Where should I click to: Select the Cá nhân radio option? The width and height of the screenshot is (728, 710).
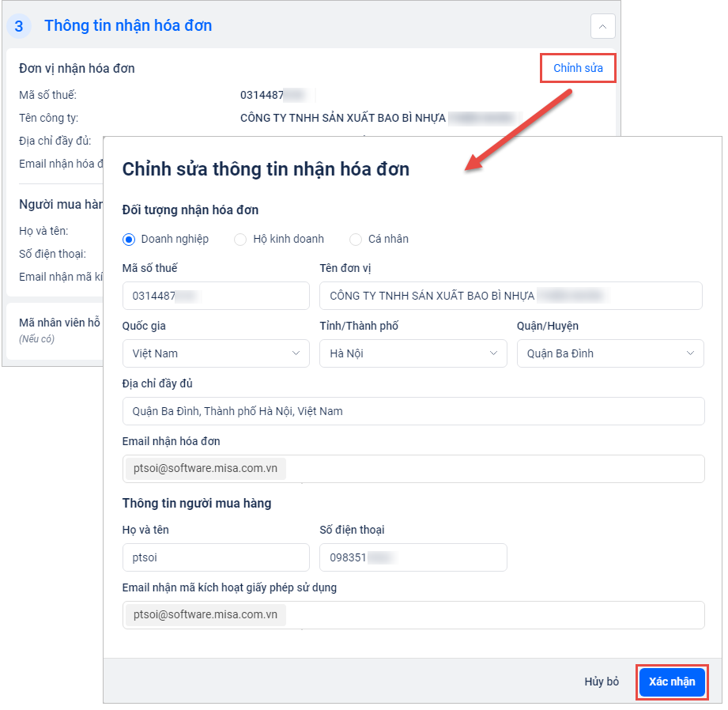click(x=356, y=239)
